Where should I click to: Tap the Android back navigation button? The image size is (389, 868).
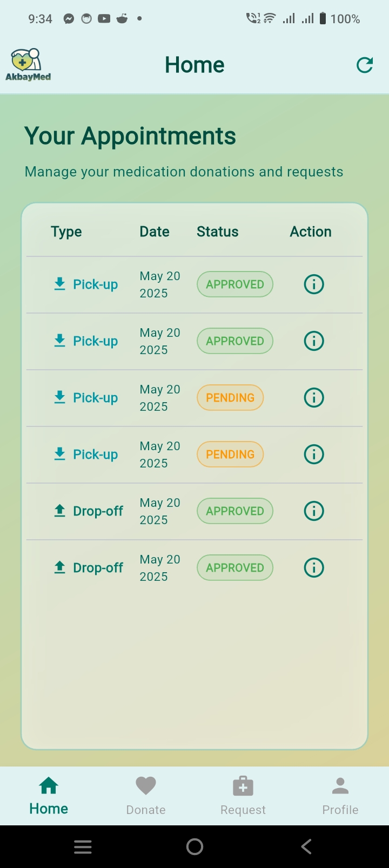coord(306,846)
